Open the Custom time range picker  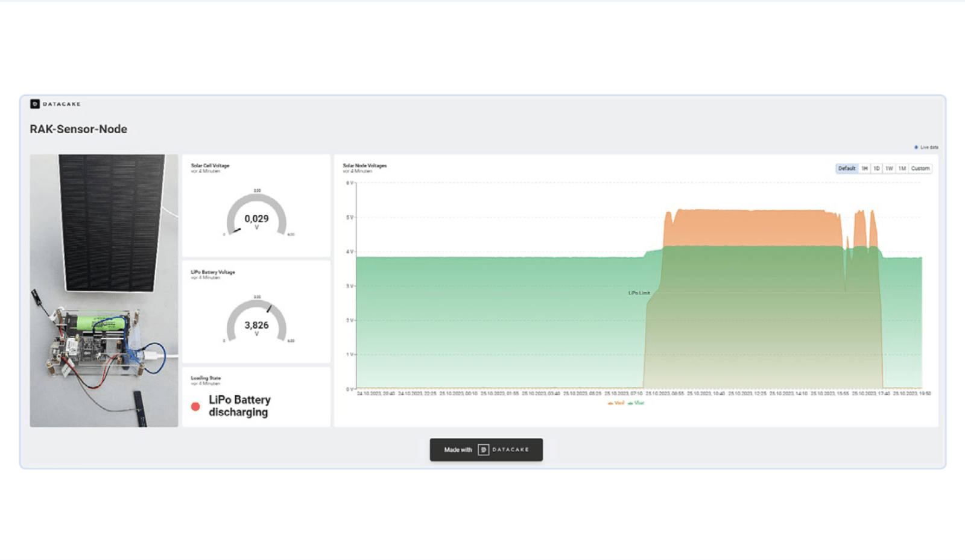(x=920, y=168)
